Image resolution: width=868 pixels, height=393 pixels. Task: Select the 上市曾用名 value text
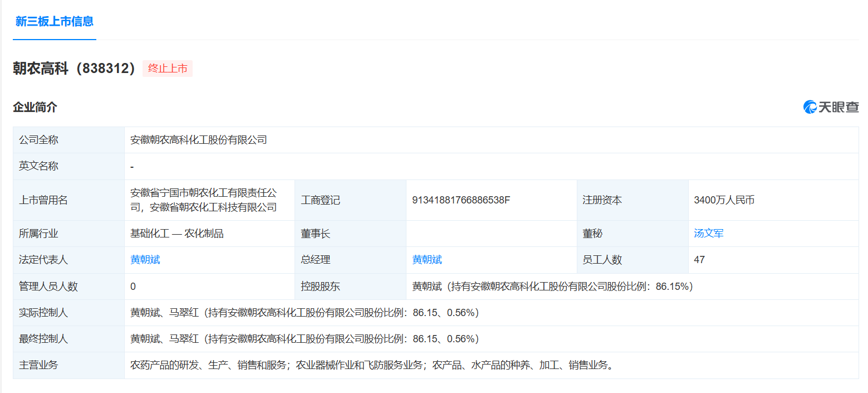204,200
